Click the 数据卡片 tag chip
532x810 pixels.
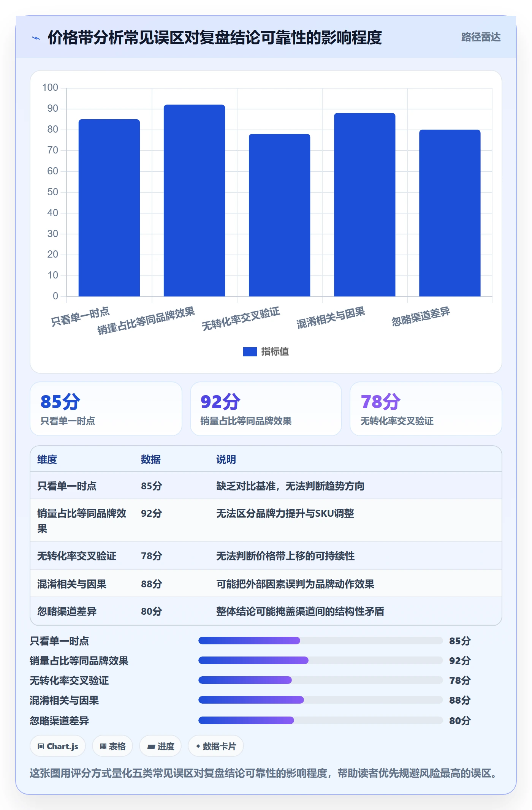pos(216,746)
